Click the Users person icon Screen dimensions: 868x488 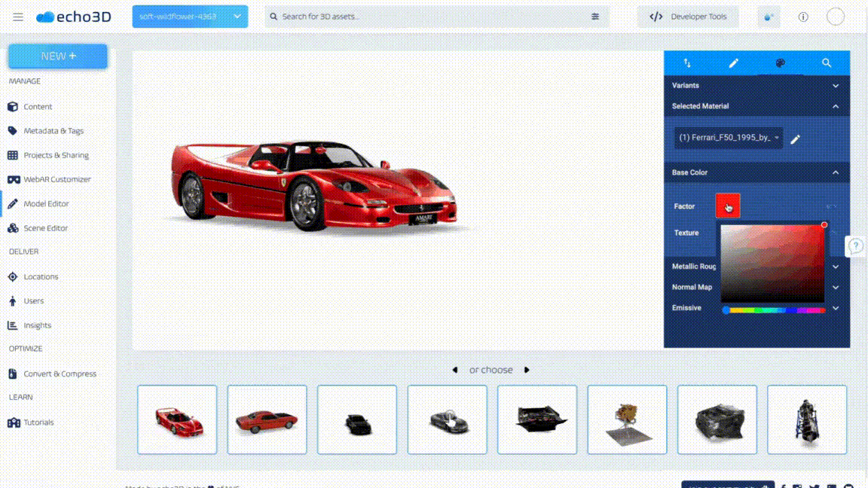pyautogui.click(x=13, y=301)
